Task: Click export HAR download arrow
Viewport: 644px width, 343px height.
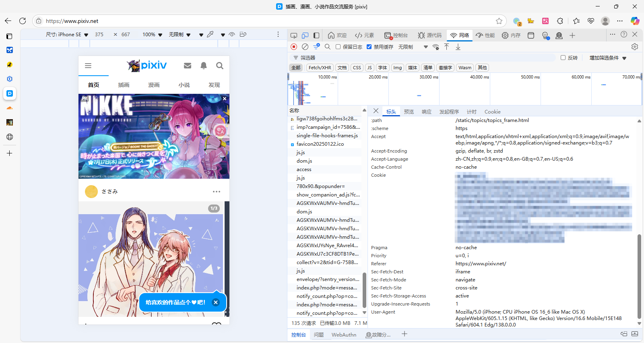Action: (458, 47)
